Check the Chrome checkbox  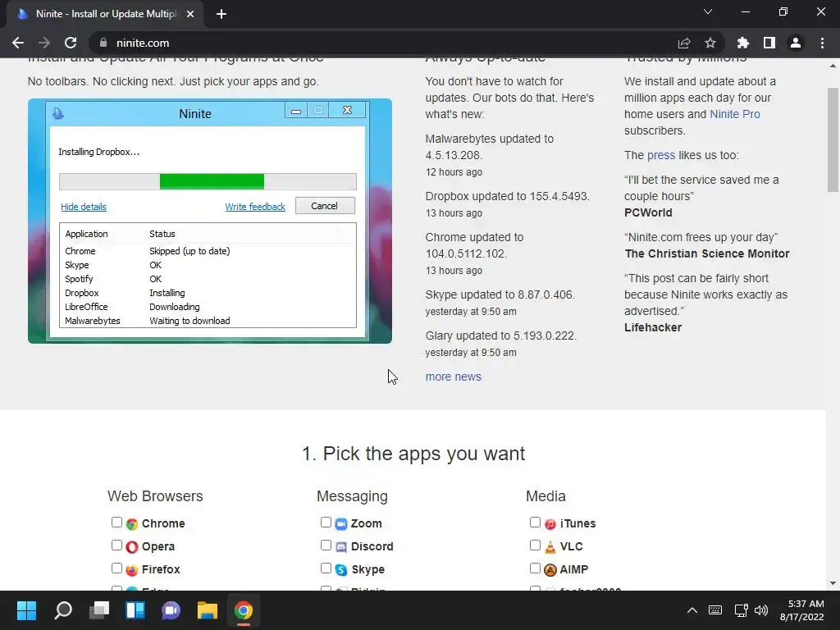[116, 523]
